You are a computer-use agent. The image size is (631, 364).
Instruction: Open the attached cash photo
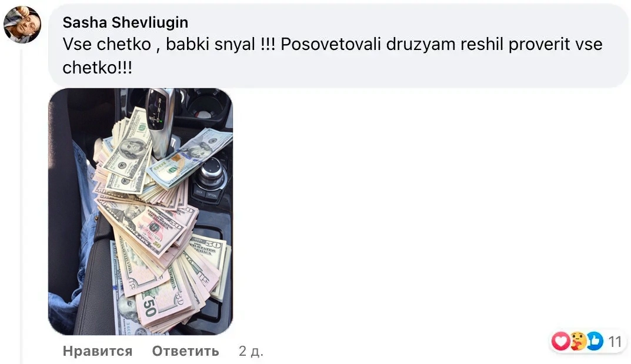[x=141, y=212]
